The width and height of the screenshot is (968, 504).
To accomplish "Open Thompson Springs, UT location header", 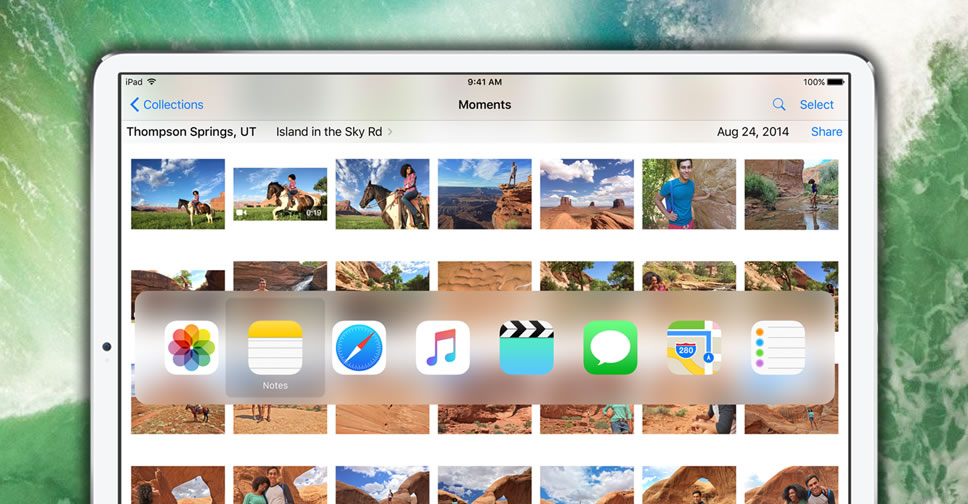I will point(191,132).
